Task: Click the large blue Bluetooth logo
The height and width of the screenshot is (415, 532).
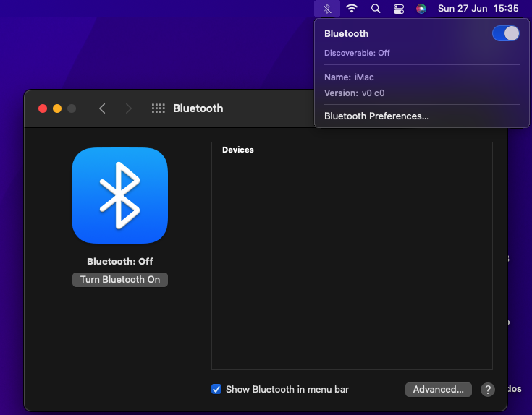Action: point(119,195)
